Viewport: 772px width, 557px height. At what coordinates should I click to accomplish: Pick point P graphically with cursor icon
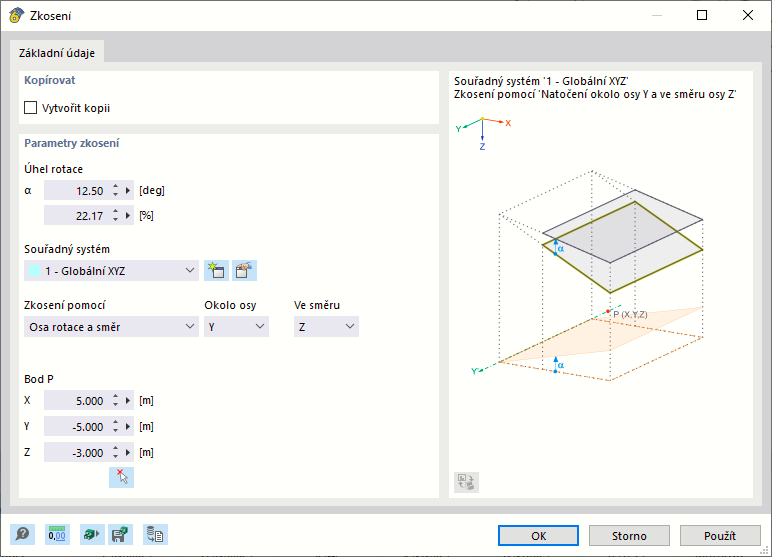[x=122, y=477]
